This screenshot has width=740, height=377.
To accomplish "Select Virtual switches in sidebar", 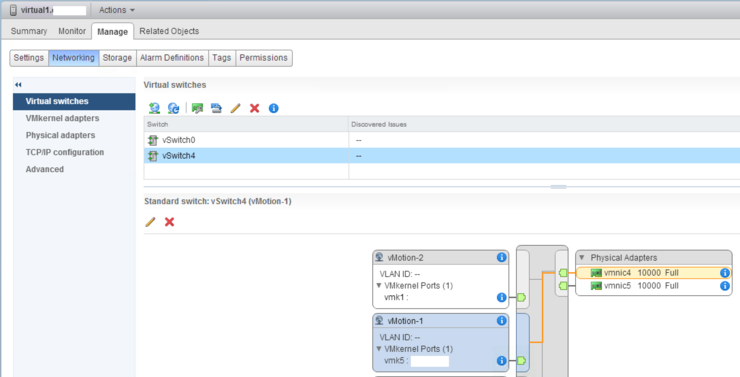I will [x=74, y=101].
